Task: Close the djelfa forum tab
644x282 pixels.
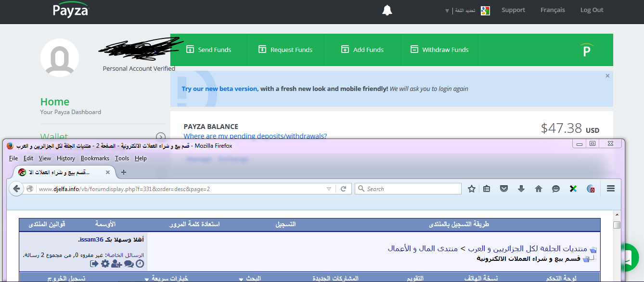Action: (x=108, y=172)
